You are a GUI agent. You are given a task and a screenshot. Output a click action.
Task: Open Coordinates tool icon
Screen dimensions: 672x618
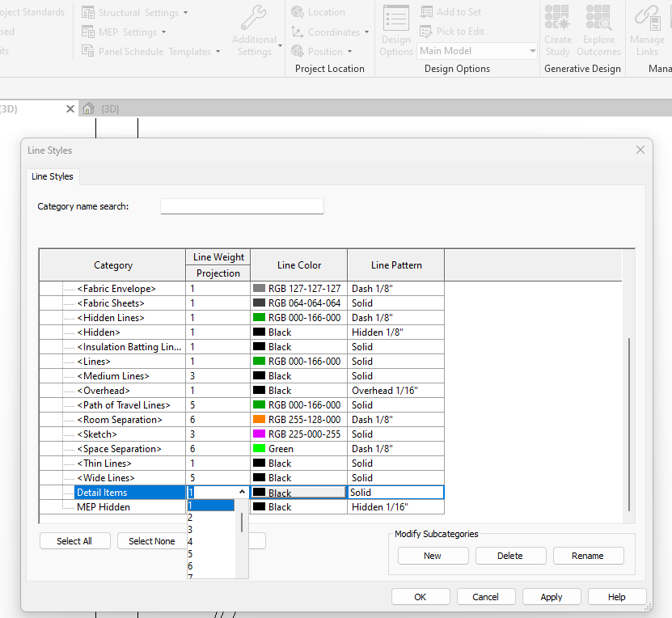(x=297, y=32)
